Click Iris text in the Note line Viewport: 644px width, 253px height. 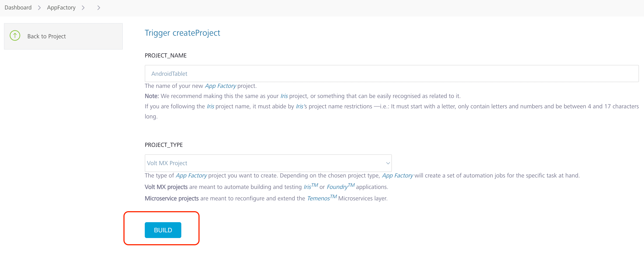(x=284, y=96)
